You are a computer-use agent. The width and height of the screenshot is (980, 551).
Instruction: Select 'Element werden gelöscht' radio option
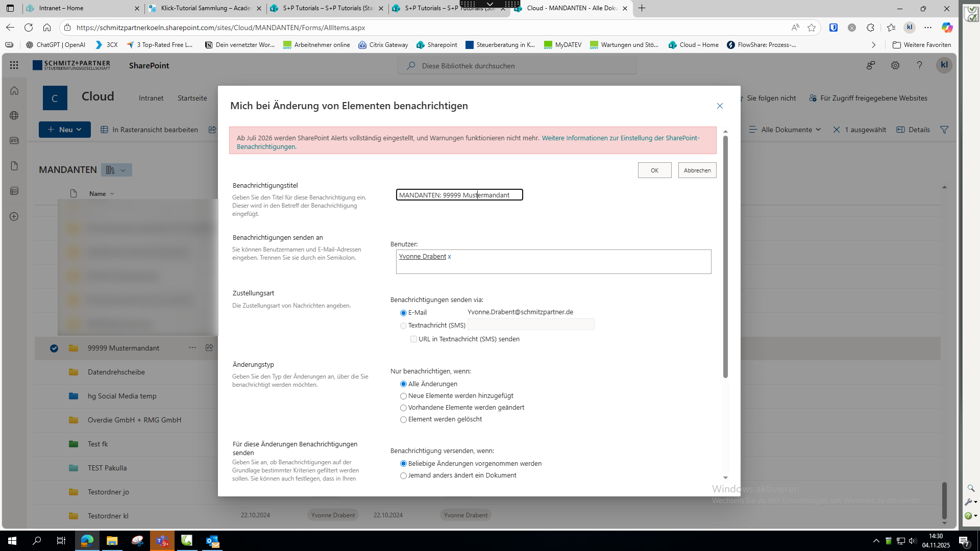[x=403, y=419]
